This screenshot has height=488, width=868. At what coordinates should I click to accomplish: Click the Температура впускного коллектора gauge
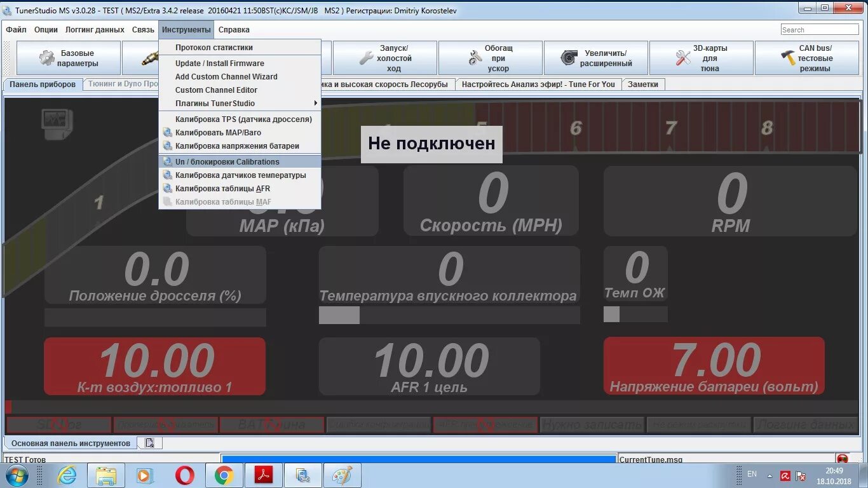(x=449, y=275)
